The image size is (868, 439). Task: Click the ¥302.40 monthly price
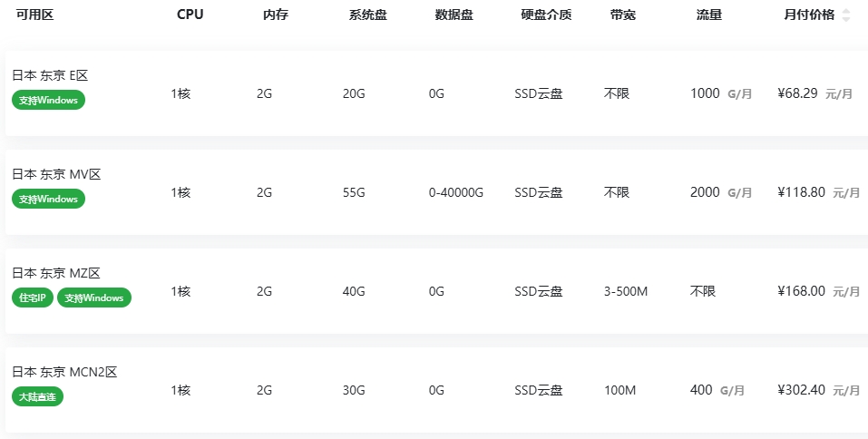pyautogui.click(x=801, y=390)
